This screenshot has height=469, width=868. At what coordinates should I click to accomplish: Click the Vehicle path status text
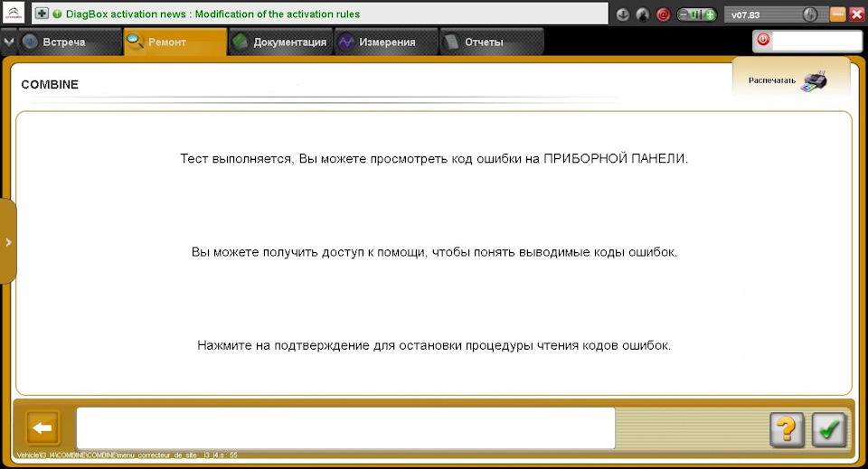pos(127,455)
